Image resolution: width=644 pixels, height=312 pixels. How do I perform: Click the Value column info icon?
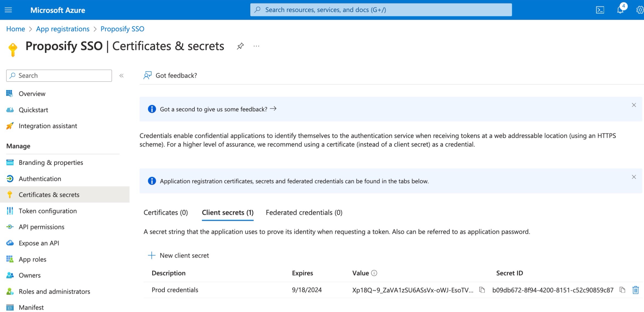click(x=374, y=273)
